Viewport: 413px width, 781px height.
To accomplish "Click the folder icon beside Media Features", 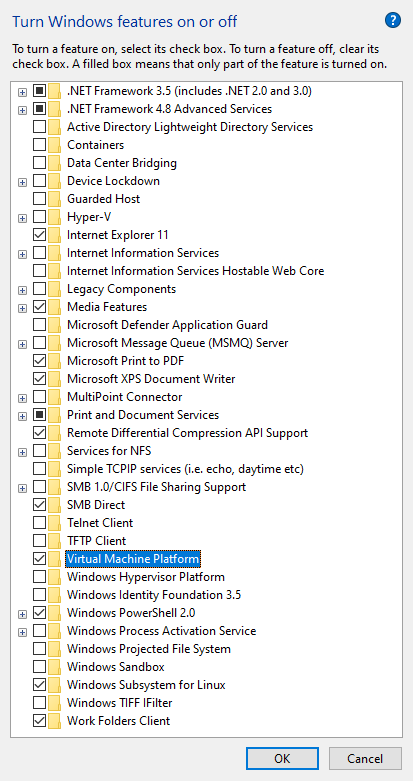I will (x=55, y=307).
